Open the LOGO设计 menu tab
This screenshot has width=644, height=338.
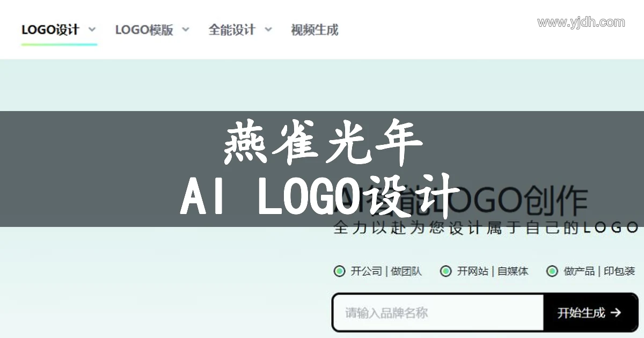50,30
